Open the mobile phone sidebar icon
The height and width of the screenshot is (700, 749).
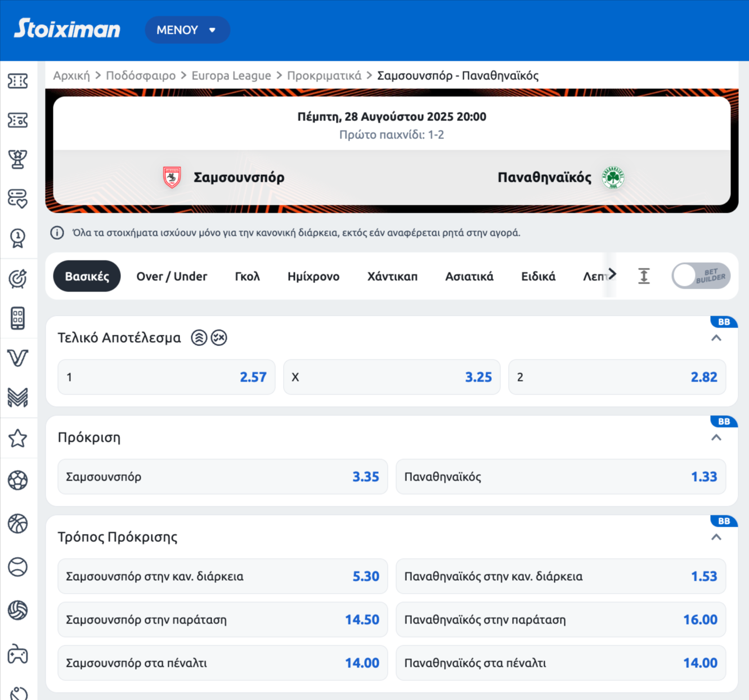pos(18,318)
